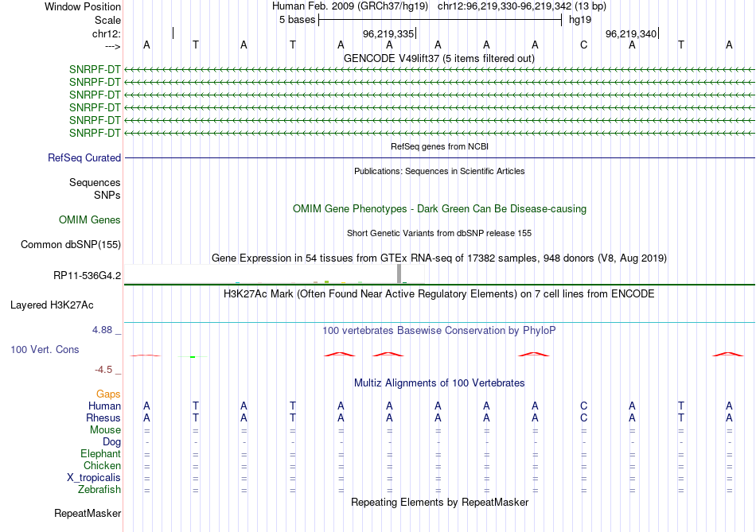Open Short Genetic Variants from dbSNP title

[438, 233]
